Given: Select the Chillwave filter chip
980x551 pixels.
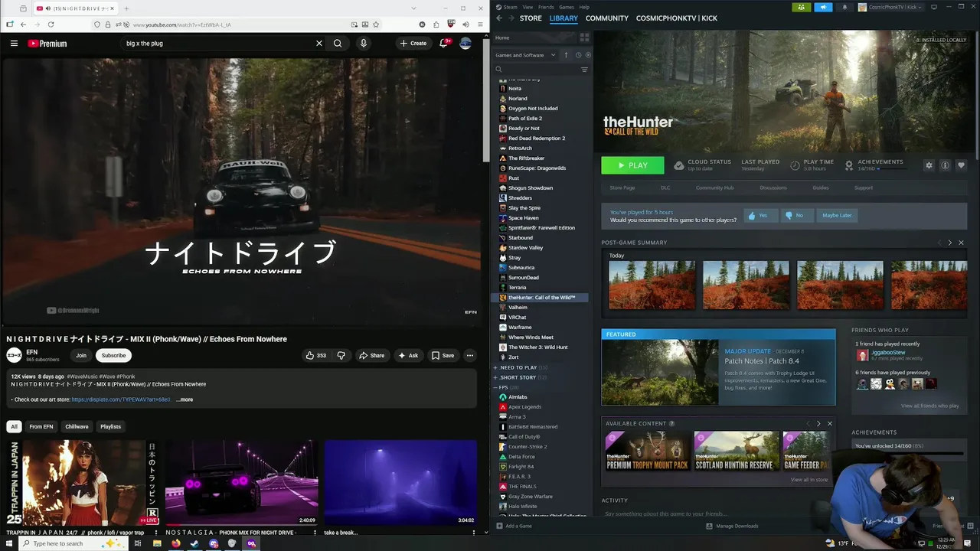Looking at the screenshot, I should [77, 426].
